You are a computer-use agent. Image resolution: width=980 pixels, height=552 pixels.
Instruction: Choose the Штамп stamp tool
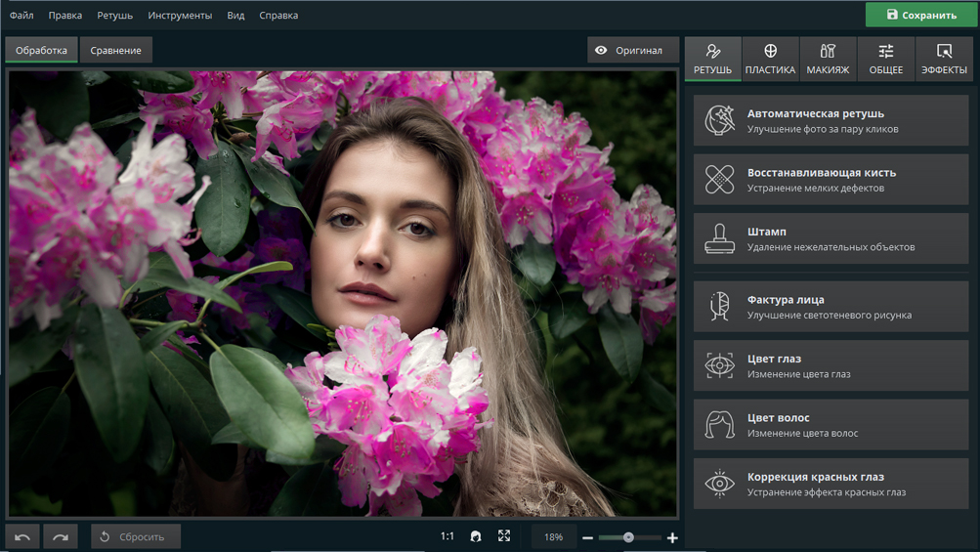point(831,239)
